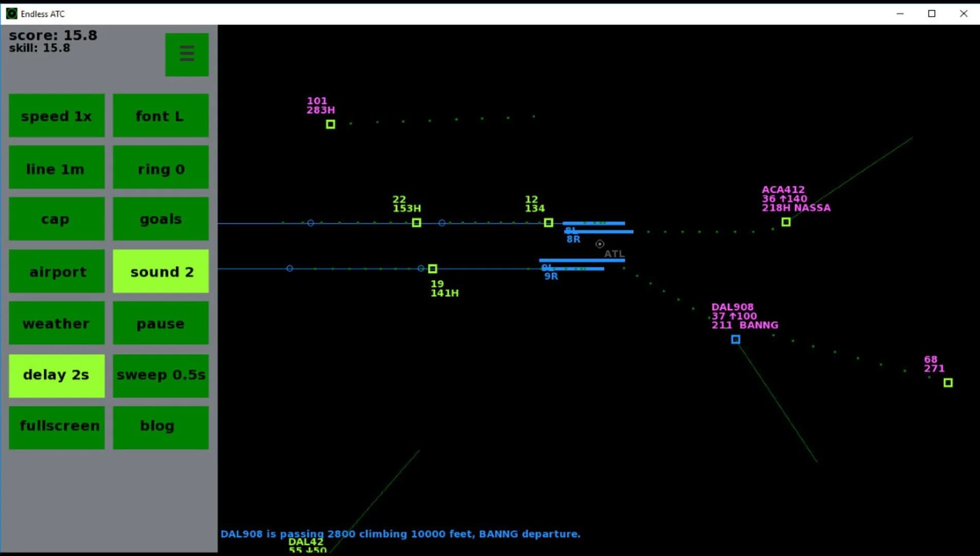
Task: Pause the simulation
Action: (x=160, y=323)
